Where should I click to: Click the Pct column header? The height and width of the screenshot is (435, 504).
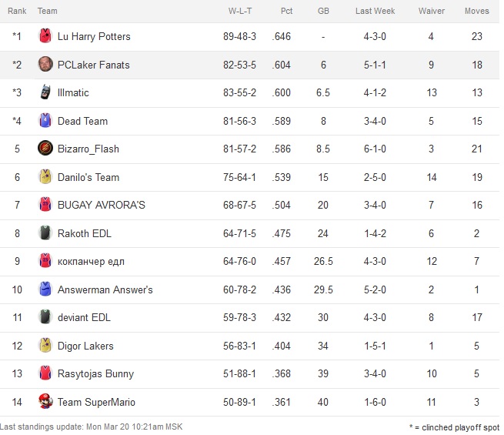coord(286,11)
